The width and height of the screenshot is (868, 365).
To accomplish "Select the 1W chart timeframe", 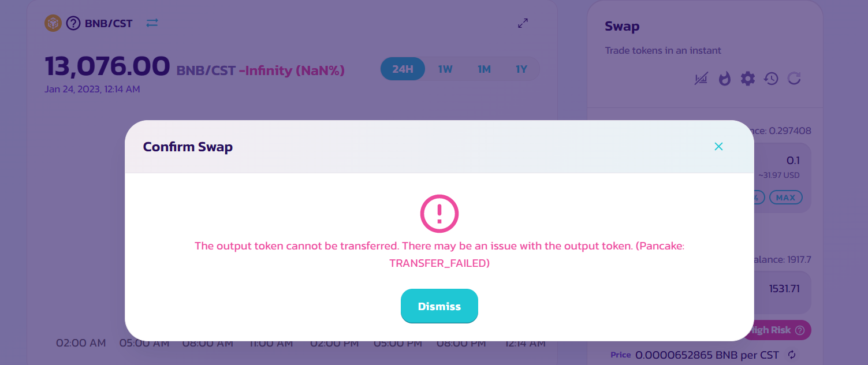I will click(x=445, y=69).
